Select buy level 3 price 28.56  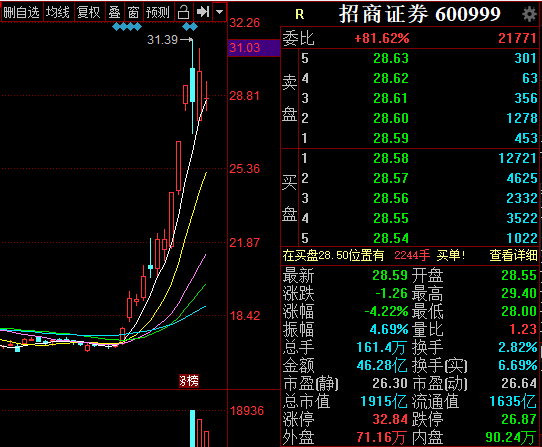tap(391, 198)
